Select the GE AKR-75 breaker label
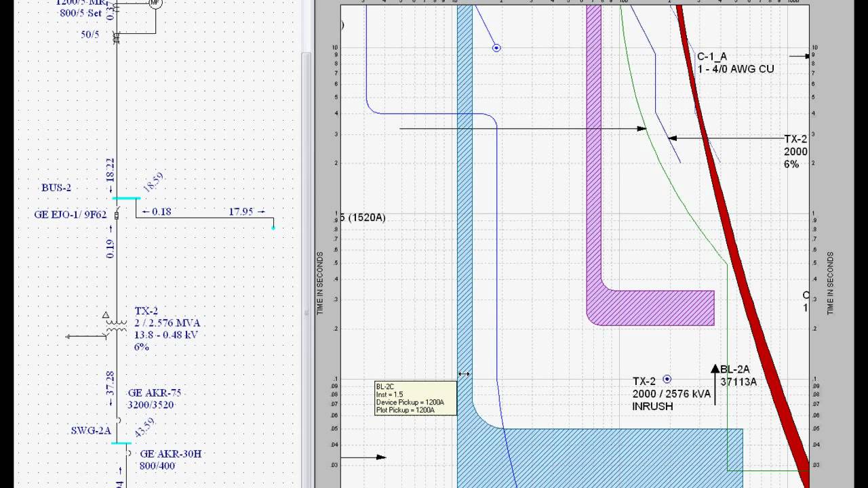This screenshot has height=488, width=868. tap(155, 393)
